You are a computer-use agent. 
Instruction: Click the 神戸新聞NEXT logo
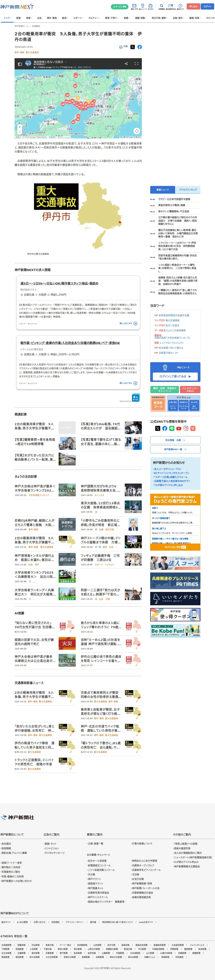click(17, 7)
